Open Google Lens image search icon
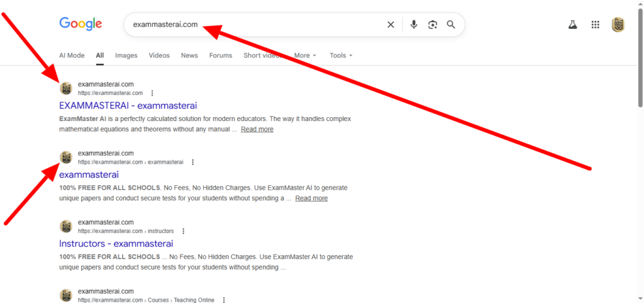Screen dimensions: 644x303 [x=432, y=25]
